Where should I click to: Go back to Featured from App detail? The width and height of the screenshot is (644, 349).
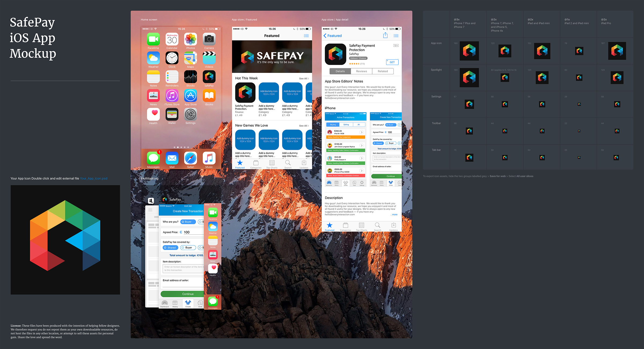(332, 36)
